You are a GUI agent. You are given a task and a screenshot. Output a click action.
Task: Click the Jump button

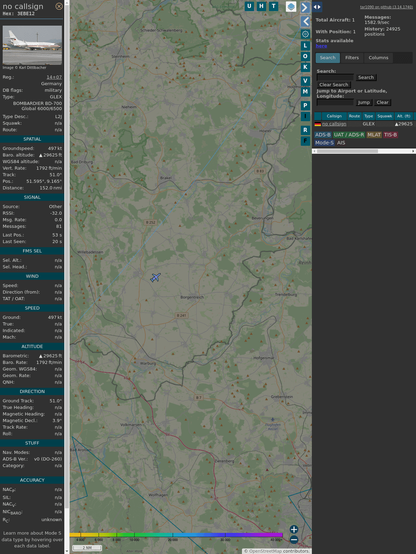click(363, 102)
